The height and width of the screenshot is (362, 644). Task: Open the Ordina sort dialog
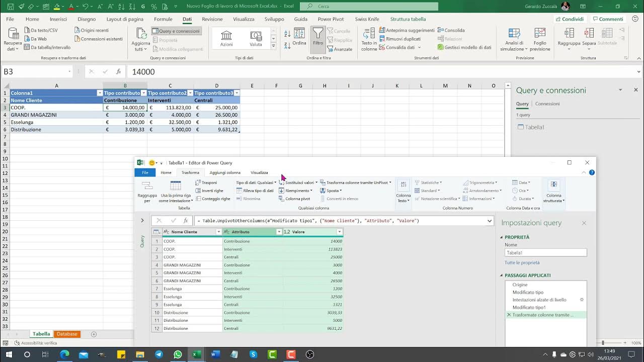pos(299,37)
